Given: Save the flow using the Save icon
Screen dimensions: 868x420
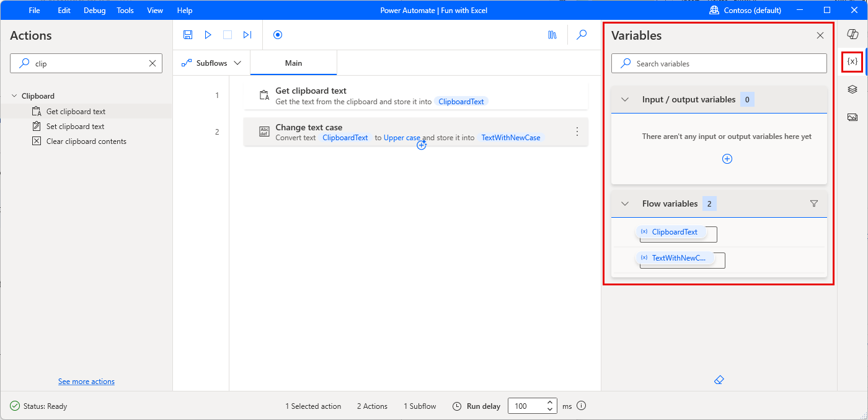Looking at the screenshot, I should [x=188, y=35].
